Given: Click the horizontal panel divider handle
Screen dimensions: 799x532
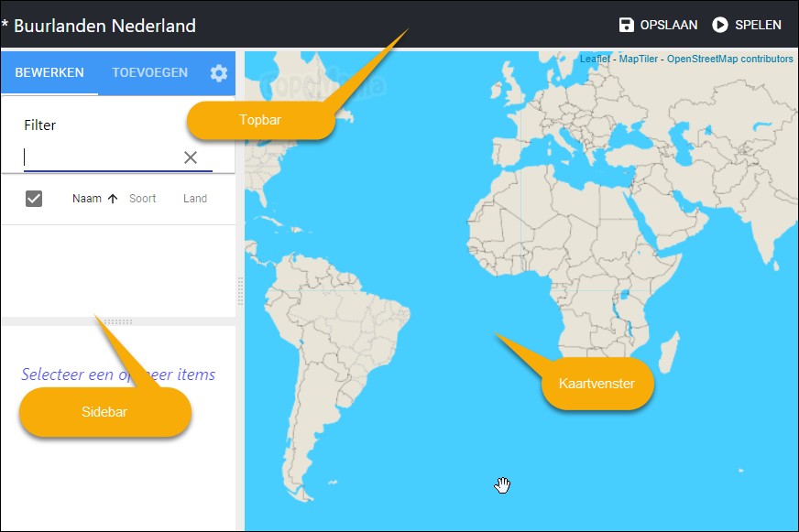Looking at the screenshot, I should (x=118, y=321).
